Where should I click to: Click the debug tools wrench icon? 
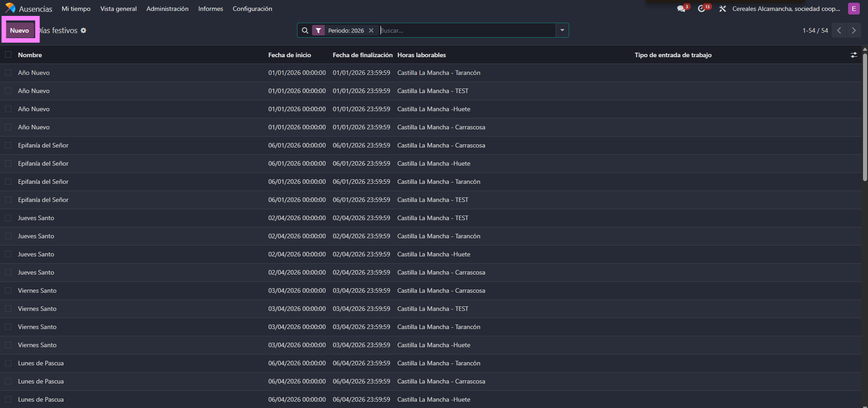point(722,9)
